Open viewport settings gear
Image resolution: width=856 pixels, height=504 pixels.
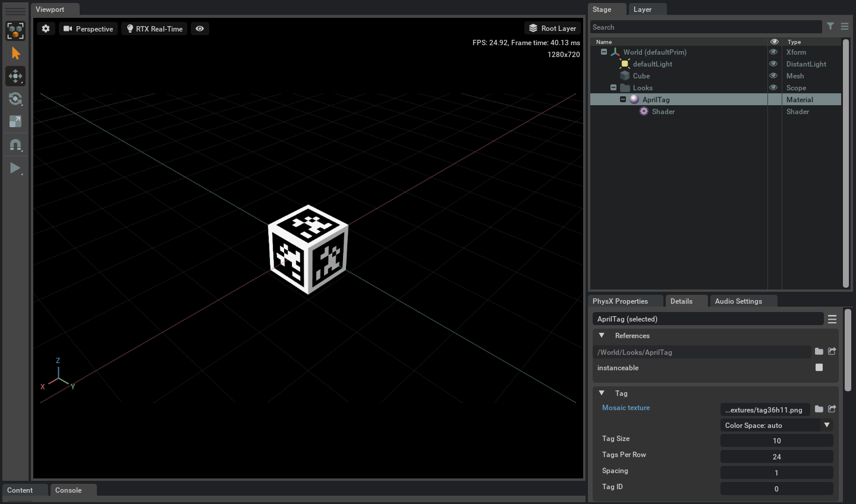(x=46, y=29)
